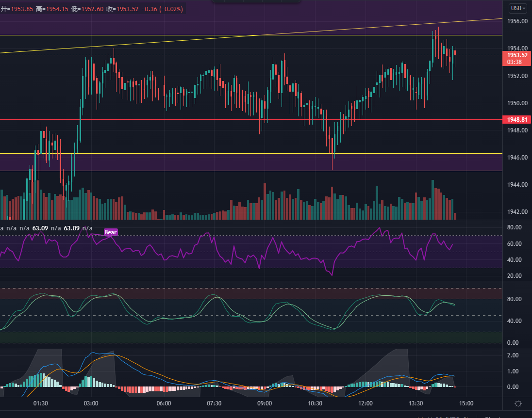Click the close value in the OHLC legend
The width and height of the screenshot is (532, 418).
point(128,9)
